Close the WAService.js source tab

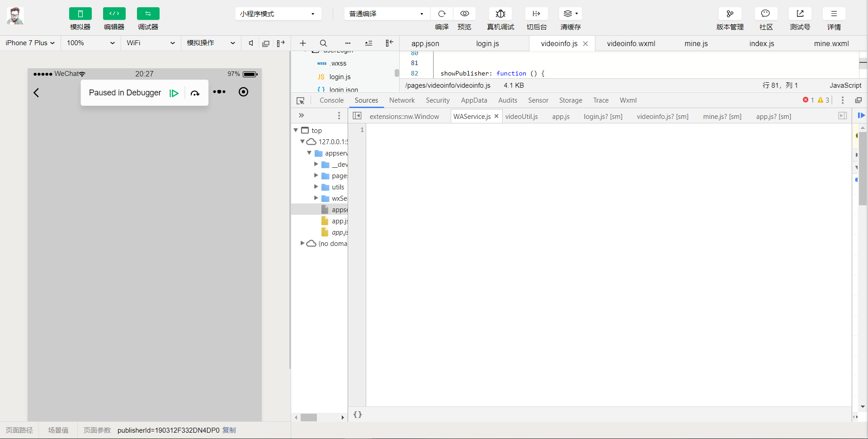pyautogui.click(x=496, y=116)
